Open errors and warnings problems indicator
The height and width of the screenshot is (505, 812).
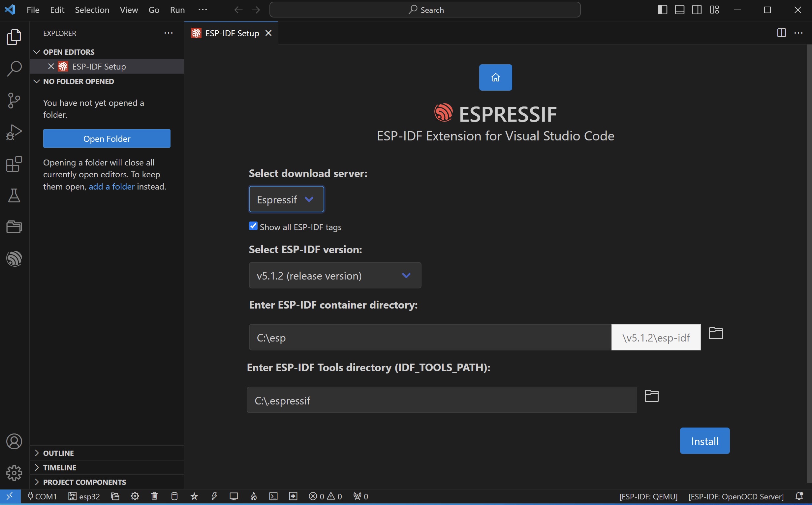tap(325, 496)
